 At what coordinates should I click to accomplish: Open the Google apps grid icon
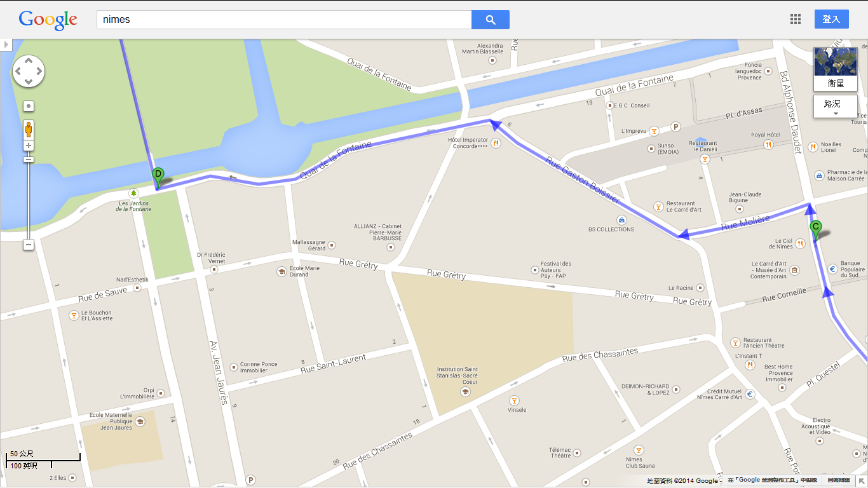796,19
